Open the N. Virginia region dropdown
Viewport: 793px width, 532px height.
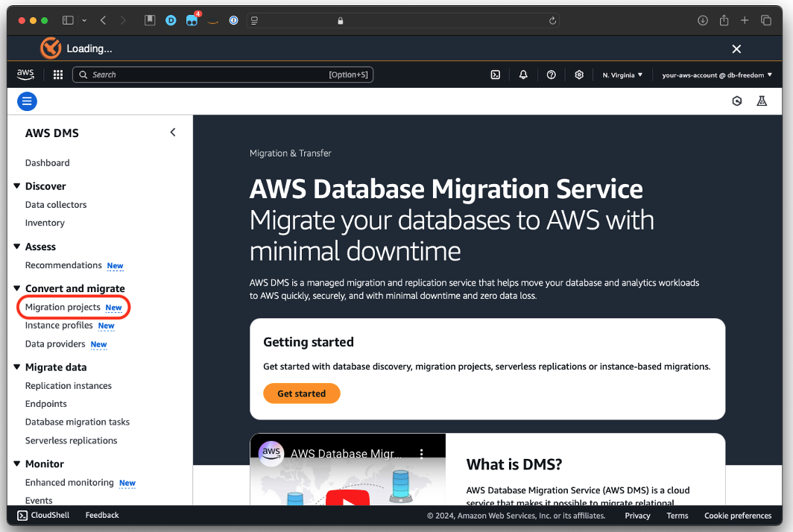pos(622,75)
